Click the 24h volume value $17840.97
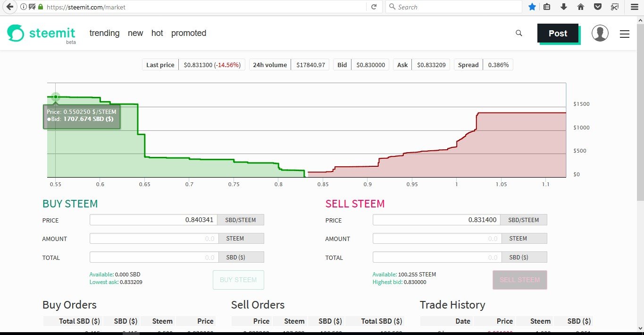 pos(311,65)
